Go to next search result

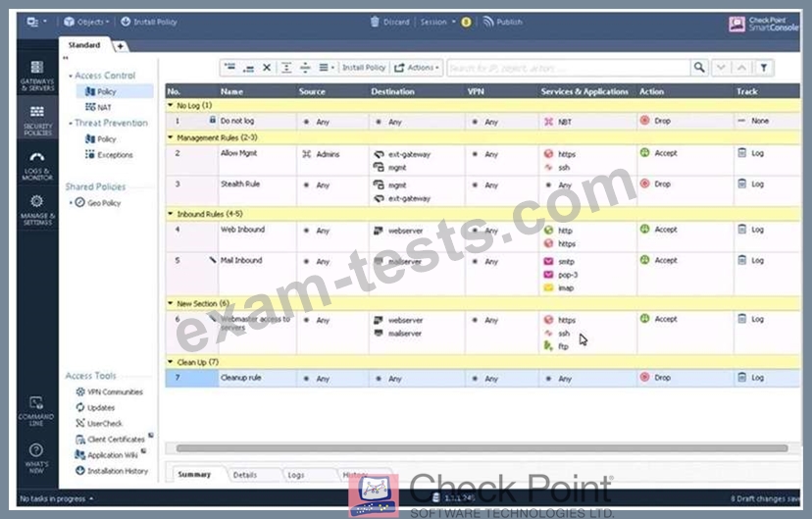pyautogui.click(x=721, y=68)
